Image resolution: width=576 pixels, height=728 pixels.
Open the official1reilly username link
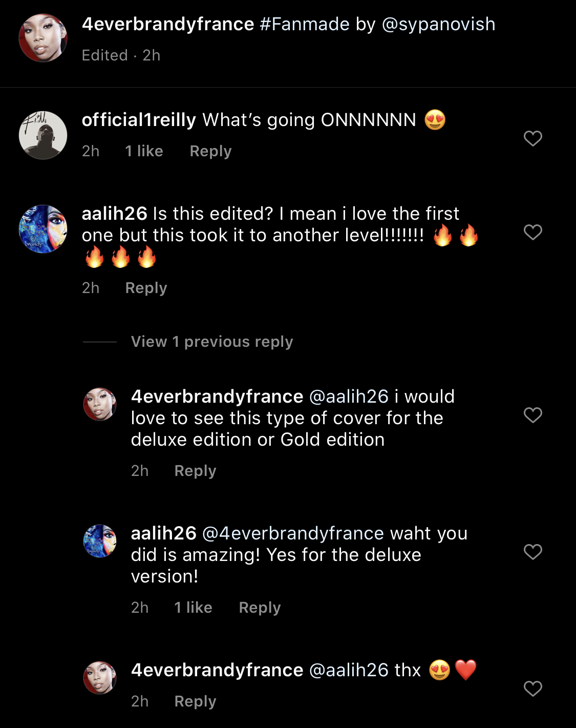[x=139, y=120]
